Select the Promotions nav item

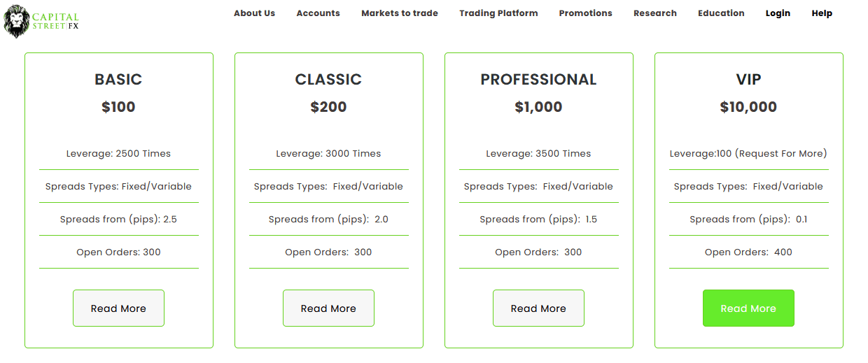click(585, 13)
